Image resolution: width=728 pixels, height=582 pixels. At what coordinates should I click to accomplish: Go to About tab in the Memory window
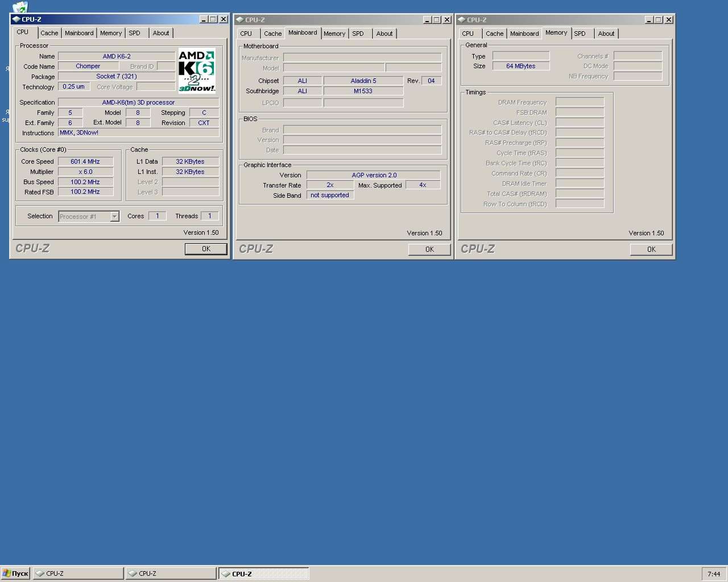pyautogui.click(x=606, y=34)
